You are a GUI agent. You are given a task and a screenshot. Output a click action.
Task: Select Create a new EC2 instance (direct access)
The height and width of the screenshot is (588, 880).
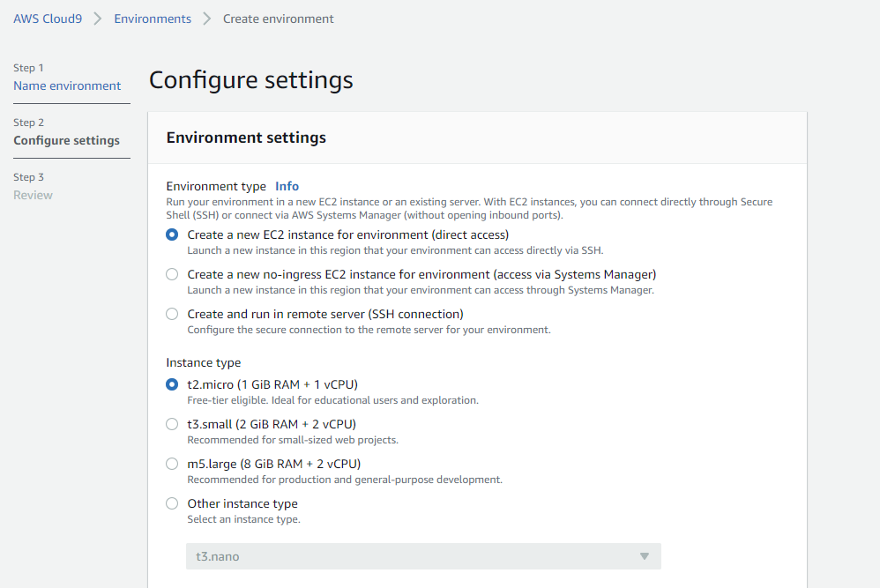tap(172, 234)
